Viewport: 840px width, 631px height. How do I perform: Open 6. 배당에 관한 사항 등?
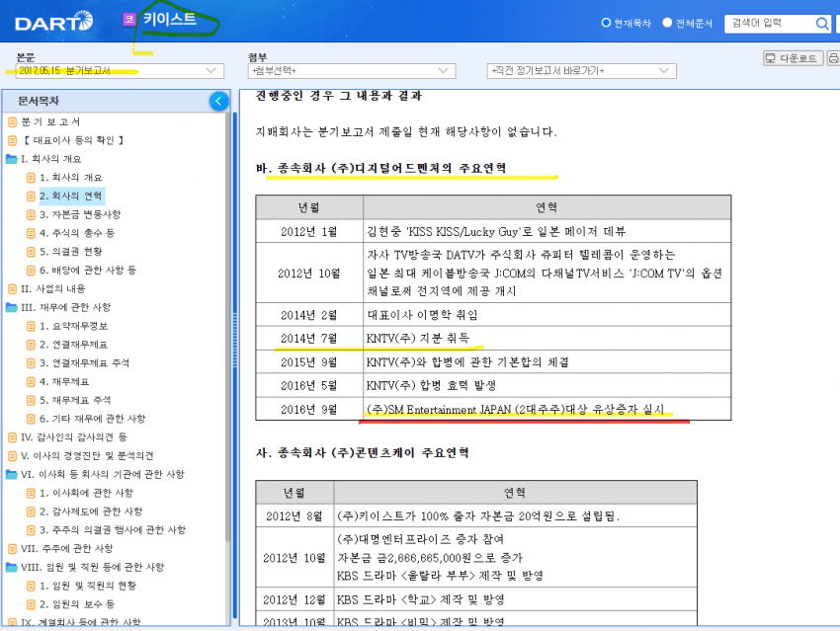(88, 271)
